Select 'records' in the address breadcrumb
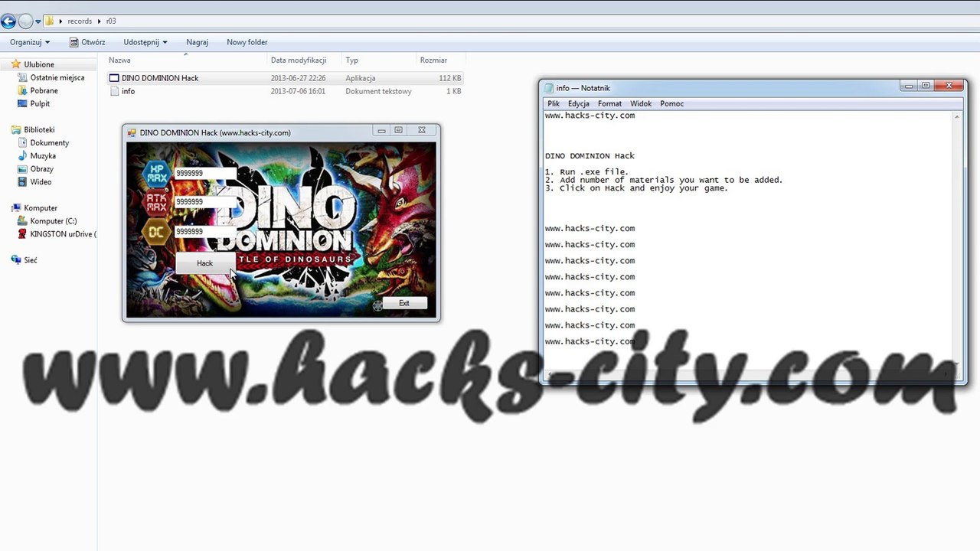 (80, 21)
